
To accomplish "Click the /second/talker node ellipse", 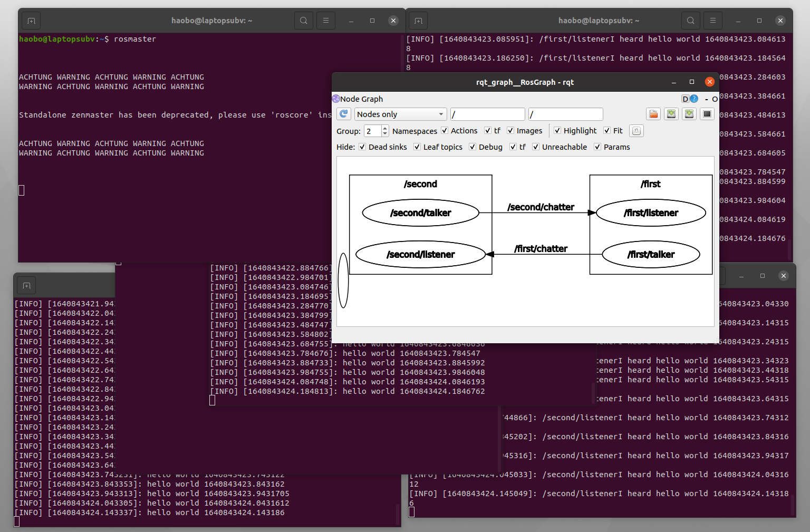I will [420, 212].
